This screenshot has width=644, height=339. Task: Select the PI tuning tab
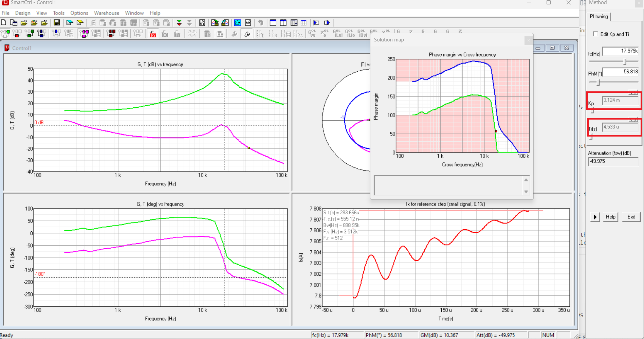(x=599, y=17)
